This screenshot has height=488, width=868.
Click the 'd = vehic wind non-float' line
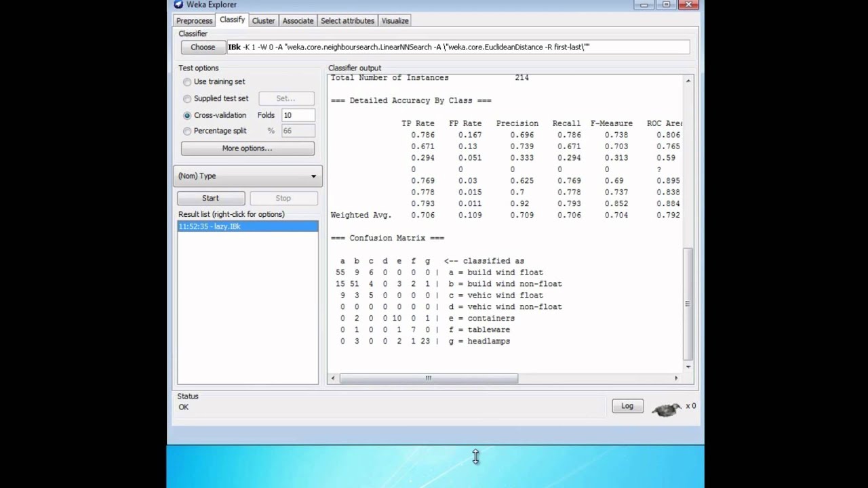(505, 307)
